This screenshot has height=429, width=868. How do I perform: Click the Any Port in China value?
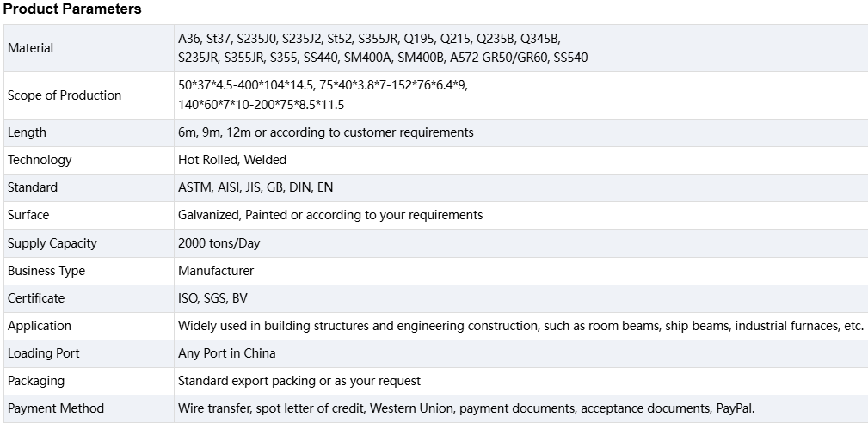pyautogui.click(x=226, y=353)
